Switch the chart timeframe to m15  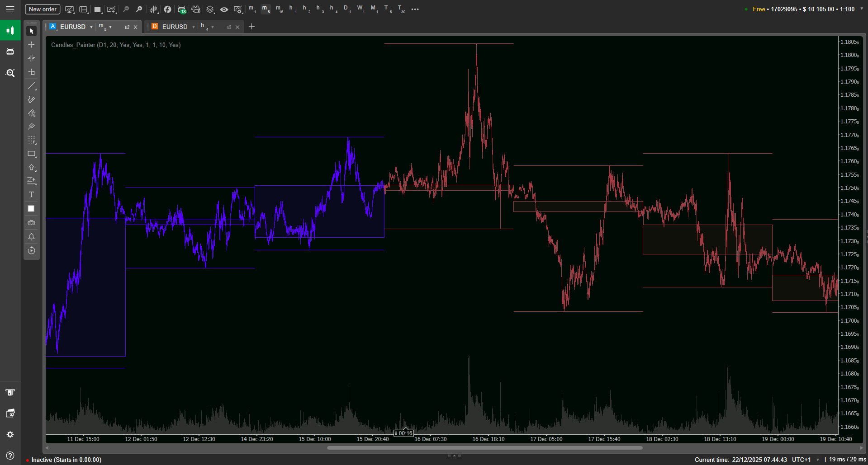(x=279, y=9)
